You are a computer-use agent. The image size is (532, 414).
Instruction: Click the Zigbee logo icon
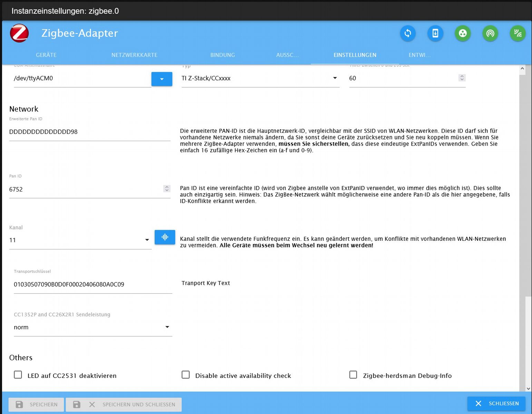point(19,33)
